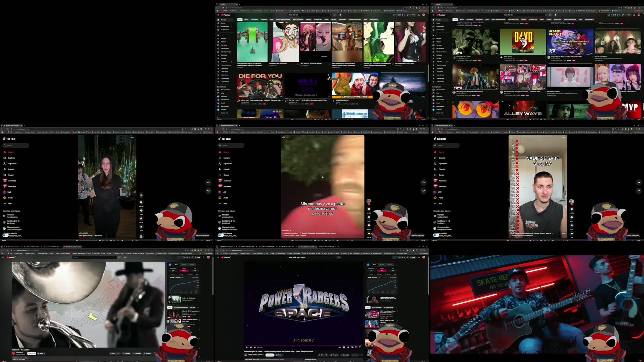Click TikTok search box in 'Mis compás' window
644x362 pixels.
pos(231,145)
